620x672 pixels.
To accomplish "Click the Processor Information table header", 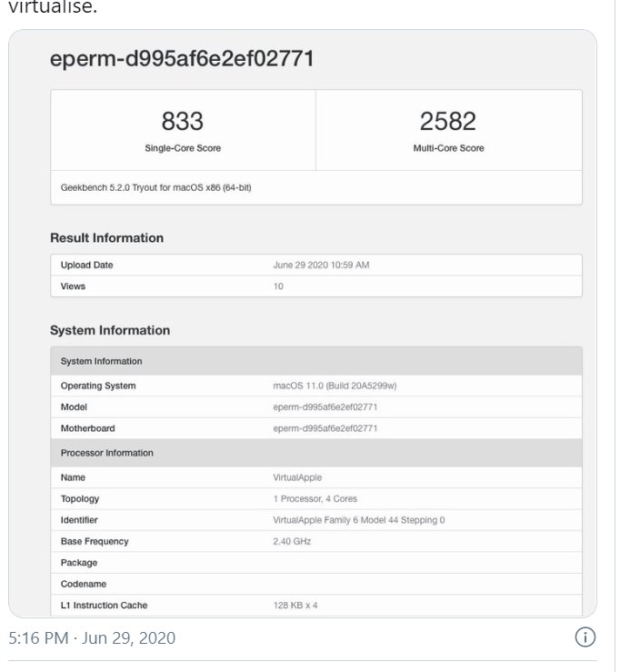I will (x=316, y=453).
